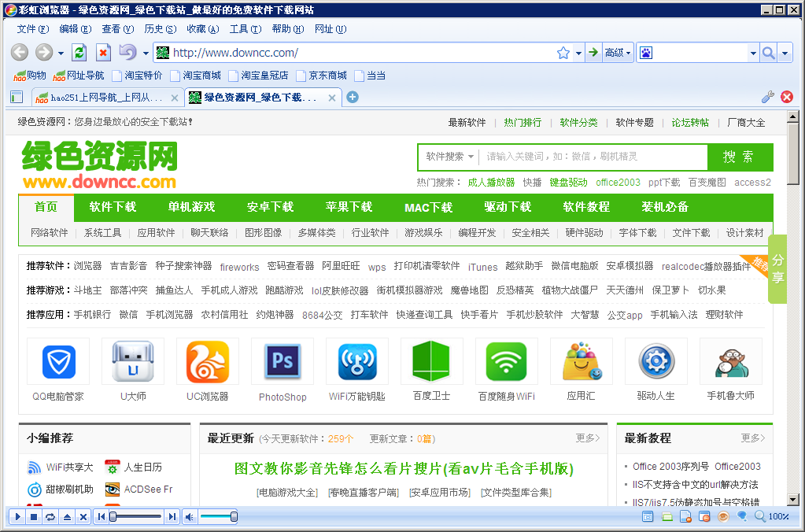Screen dimensions: 805x532
Task: Expand the 高级 dropdown next to the address bar
Action: point(627,52)
